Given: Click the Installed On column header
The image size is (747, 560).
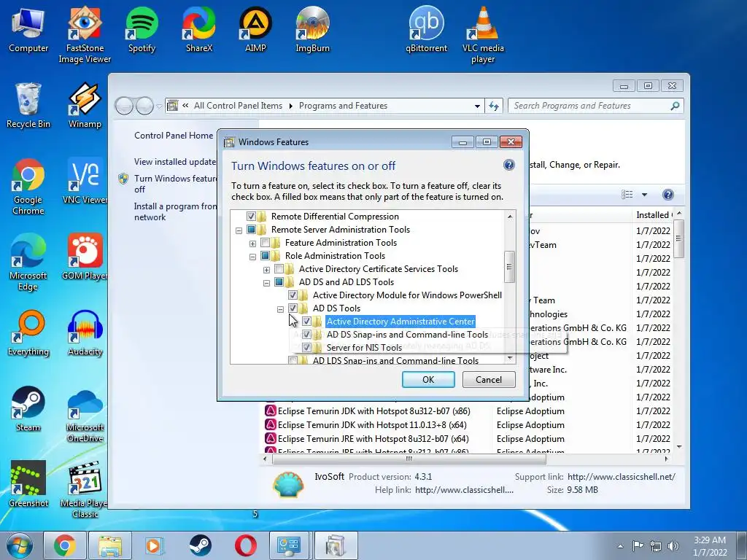Looking at the screenshot, I should click(x=653, y=215).
